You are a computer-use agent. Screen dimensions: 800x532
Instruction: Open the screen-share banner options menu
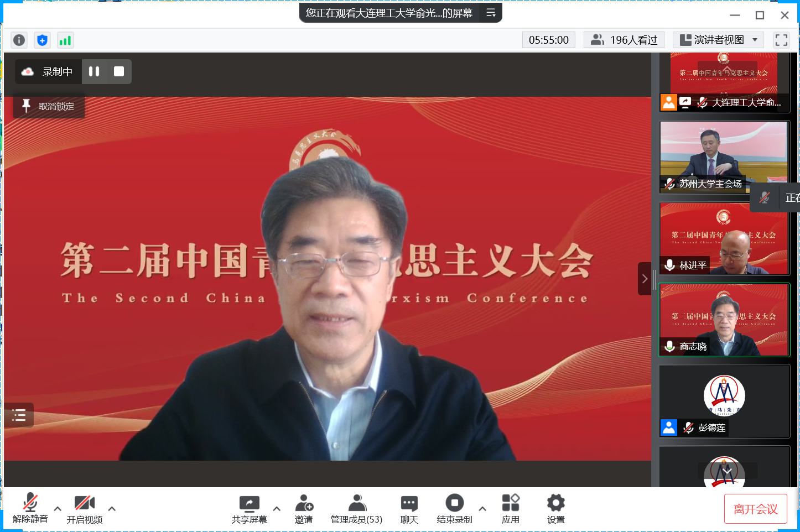pyautogui.click(x=491, y=13)
